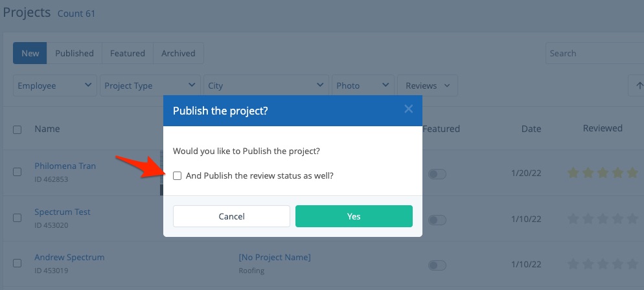Toggle the select-all checkbox beside Name header
644x290 pixels.
click(17, 129)
